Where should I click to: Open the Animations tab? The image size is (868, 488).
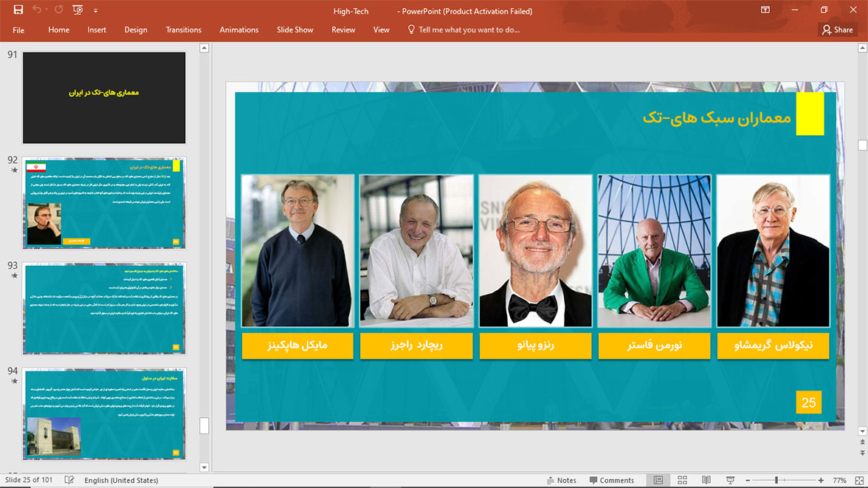pyautogui.click(x=239, y=30)
